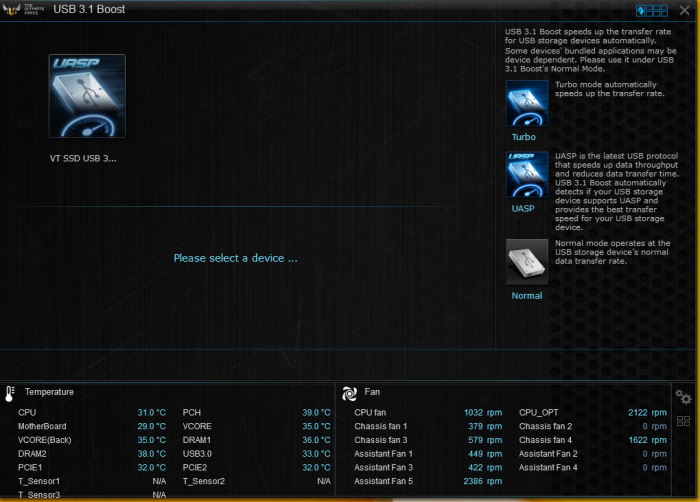Click the USB3.0 temperature value 33.0 °C
700x502 pixels.
316,454
